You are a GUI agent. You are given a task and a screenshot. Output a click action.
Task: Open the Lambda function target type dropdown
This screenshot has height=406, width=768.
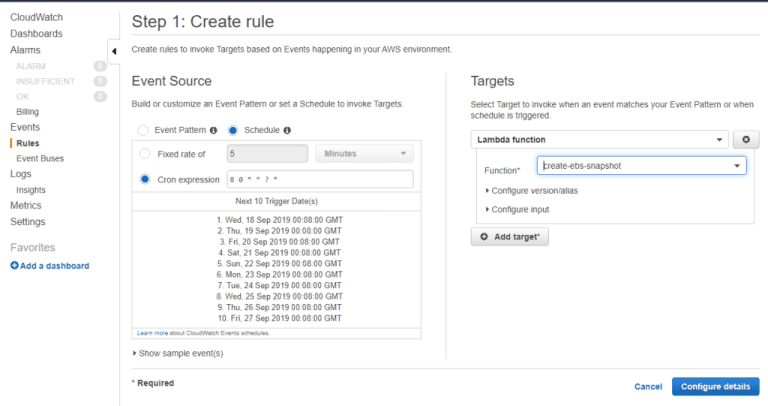click(x=600, y=140)
